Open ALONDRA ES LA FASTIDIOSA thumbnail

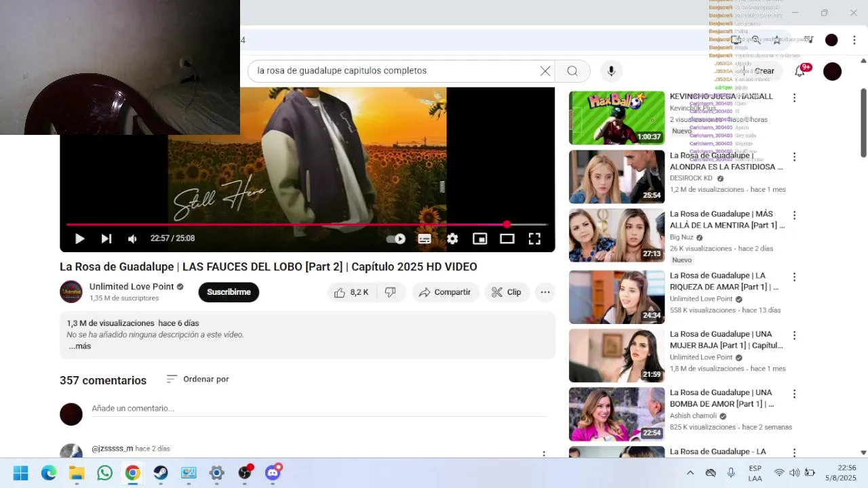(616, 176)
